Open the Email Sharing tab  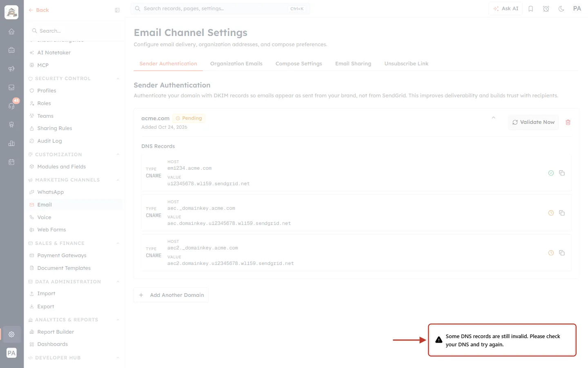pyautogui.click(x=353, y=64)
